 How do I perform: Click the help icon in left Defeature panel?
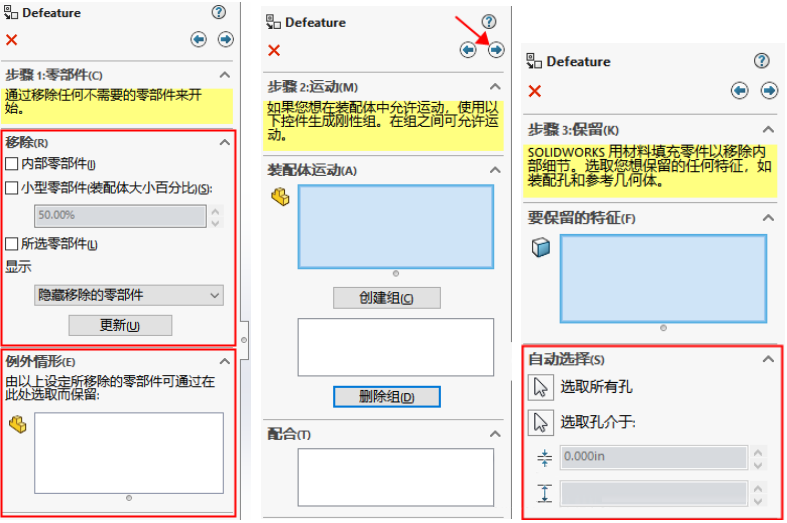pos(219,12)
